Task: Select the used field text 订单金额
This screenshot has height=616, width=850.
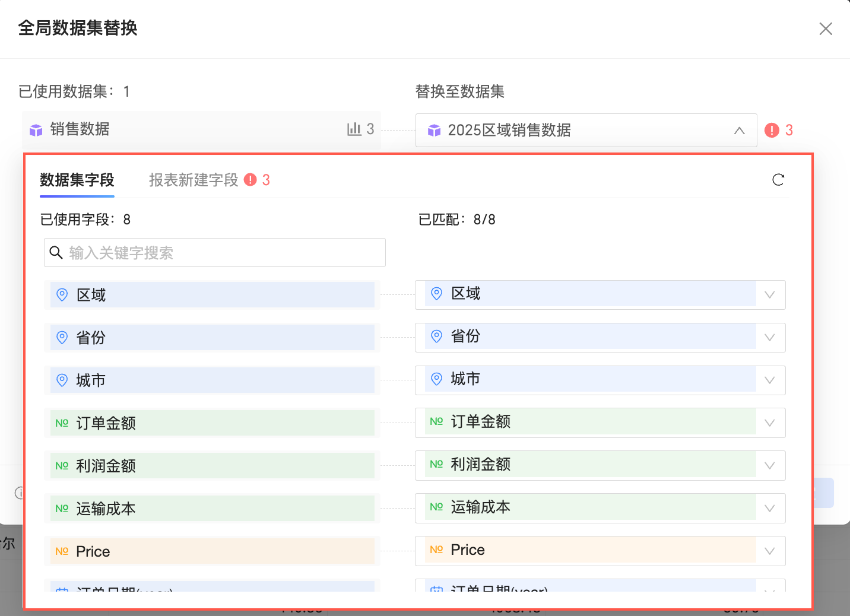Action: click(x=106, y=423)
